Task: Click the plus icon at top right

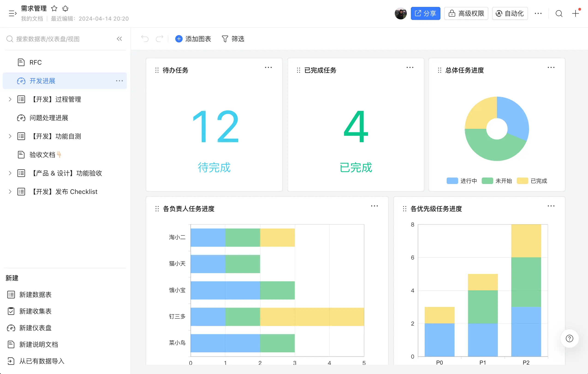Action: (x=575, y=13)
